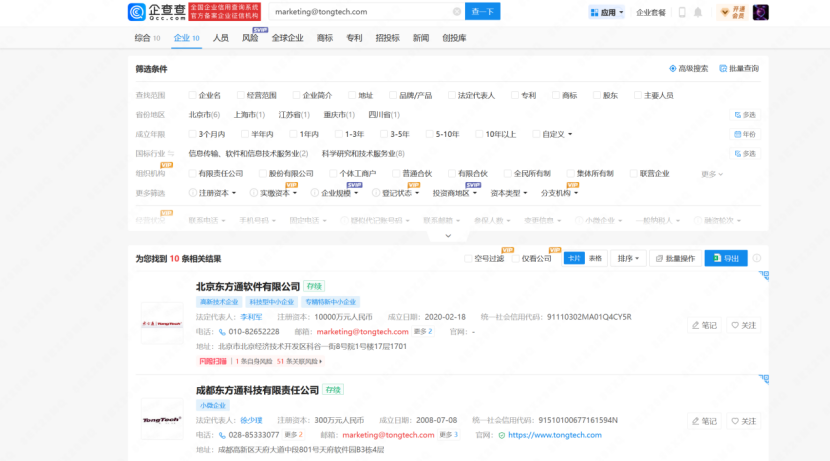
Task: Switch to the 招投标 tab
Action: [x=387, y=38]
